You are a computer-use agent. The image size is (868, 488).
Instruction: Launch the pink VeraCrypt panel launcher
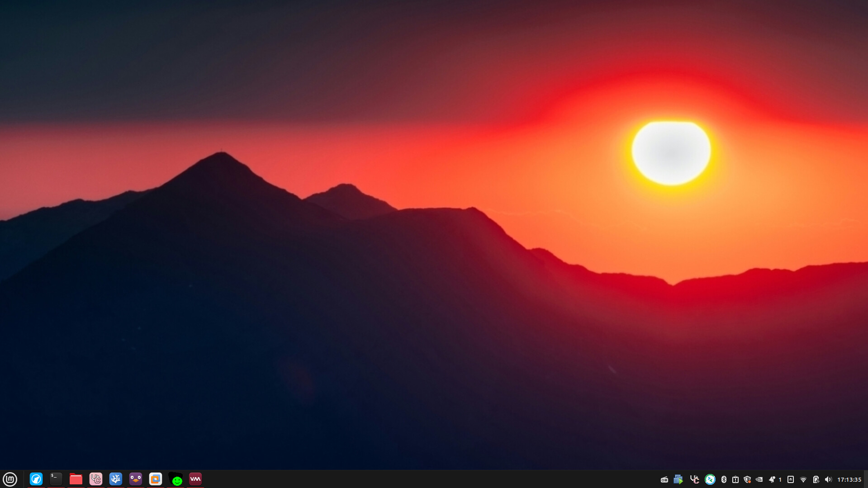[96, 479]
